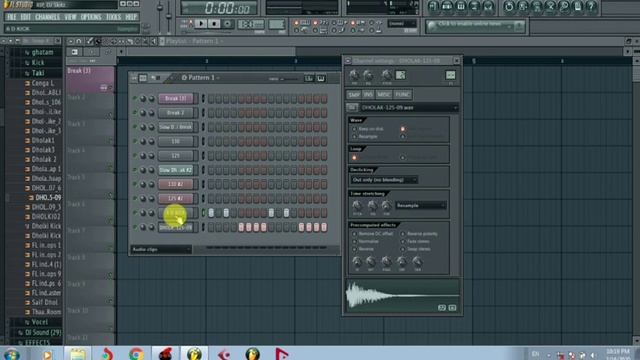Click the online news panel bar

pos(475,26)
